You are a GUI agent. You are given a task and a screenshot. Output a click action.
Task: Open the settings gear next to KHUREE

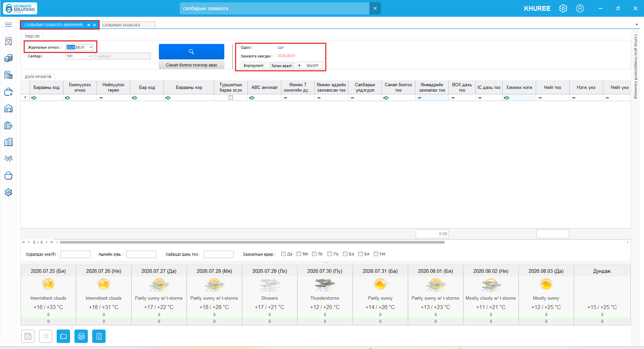point(563,8)
